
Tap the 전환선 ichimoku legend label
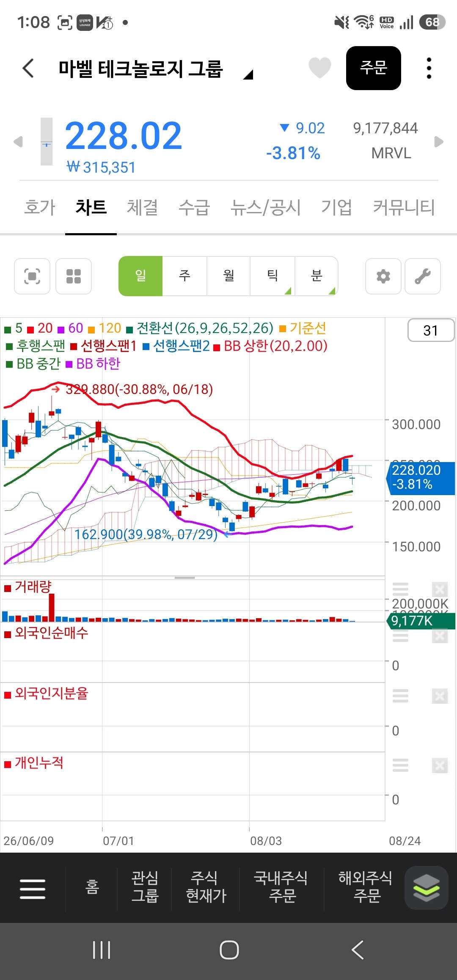coord(205,328)
